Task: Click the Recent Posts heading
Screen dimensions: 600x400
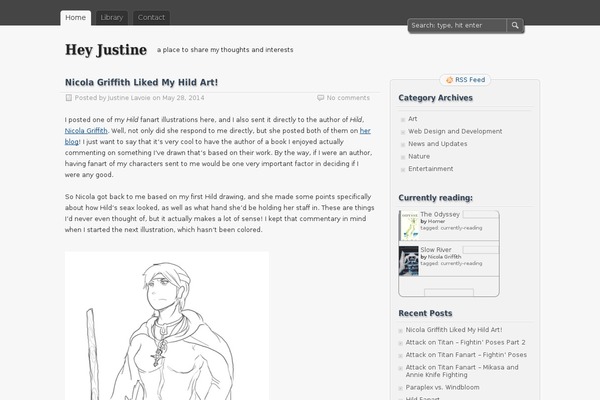Action: (425, 313)
